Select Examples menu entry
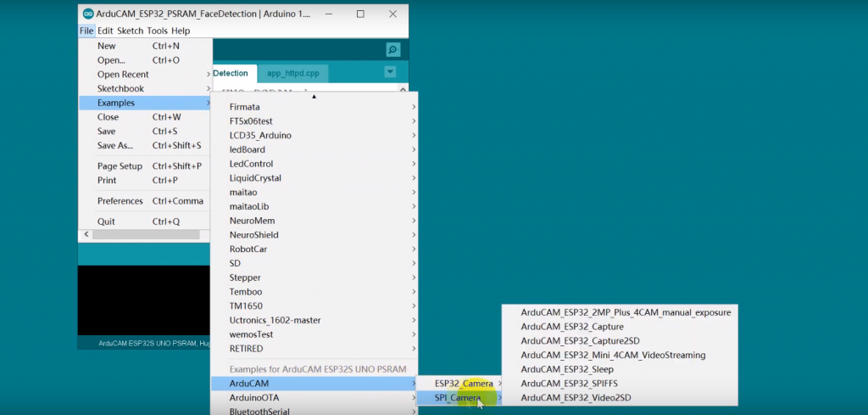 (145, 103)
